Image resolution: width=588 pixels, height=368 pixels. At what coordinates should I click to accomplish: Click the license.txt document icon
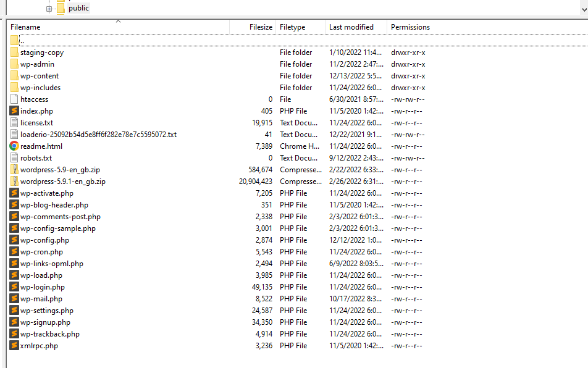(14, 122)
